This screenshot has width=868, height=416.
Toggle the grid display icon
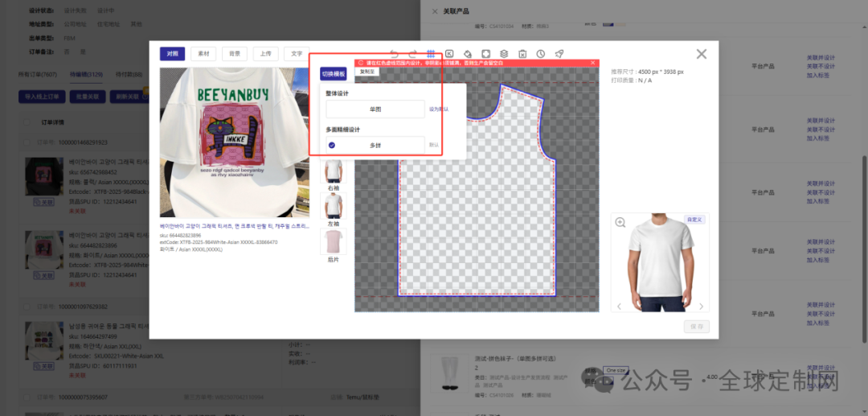(431, 53)
